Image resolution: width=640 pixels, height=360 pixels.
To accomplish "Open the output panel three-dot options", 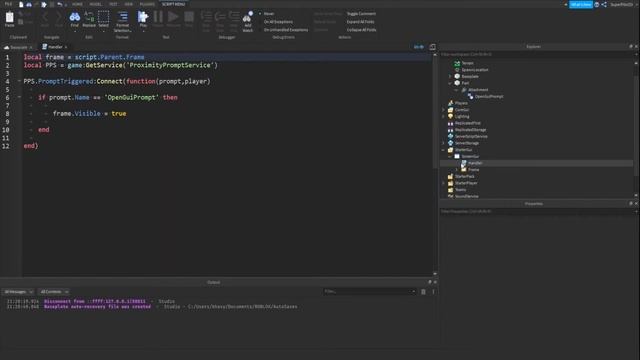I will click(x=433, y=291).
